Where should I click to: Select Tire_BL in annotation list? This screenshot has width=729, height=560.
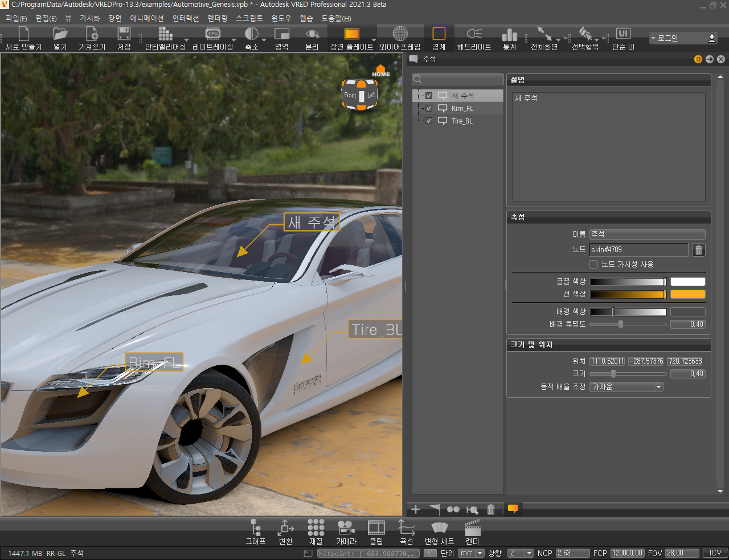(x=462, y=121)
